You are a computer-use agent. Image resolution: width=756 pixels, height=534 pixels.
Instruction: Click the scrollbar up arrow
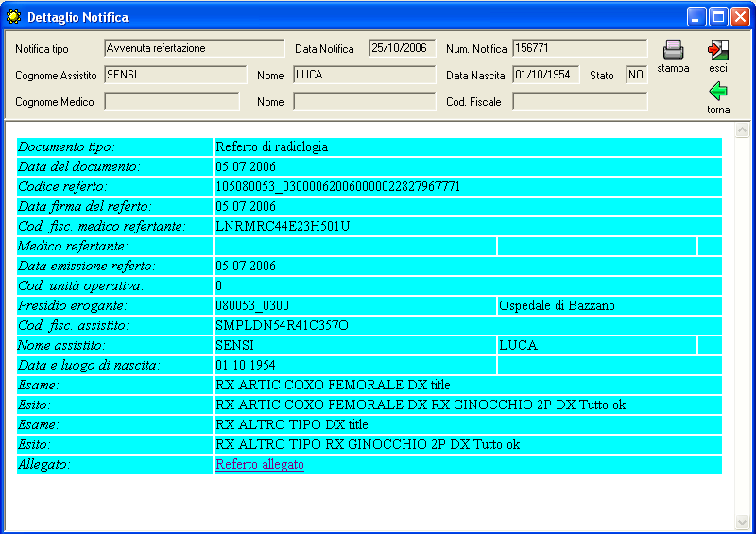point(742,131)
